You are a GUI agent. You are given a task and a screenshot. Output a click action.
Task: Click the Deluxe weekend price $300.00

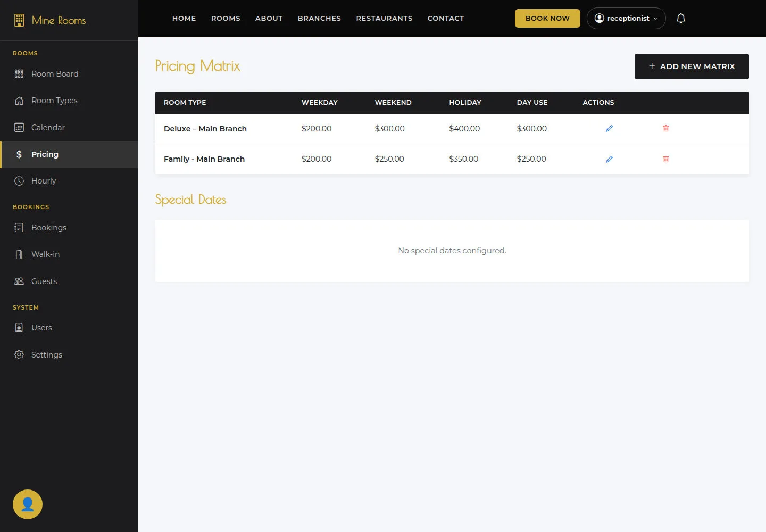tap(390, 129)
